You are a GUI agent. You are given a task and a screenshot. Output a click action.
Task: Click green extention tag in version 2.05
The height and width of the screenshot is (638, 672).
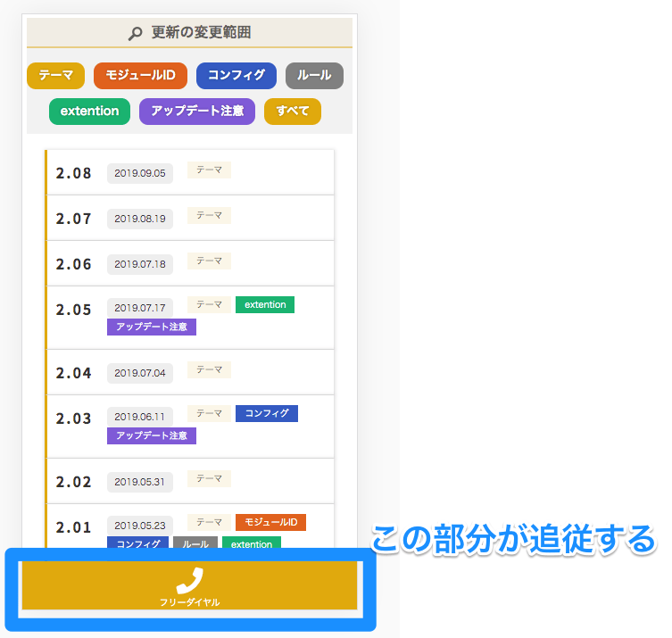[x=265, y=305]
